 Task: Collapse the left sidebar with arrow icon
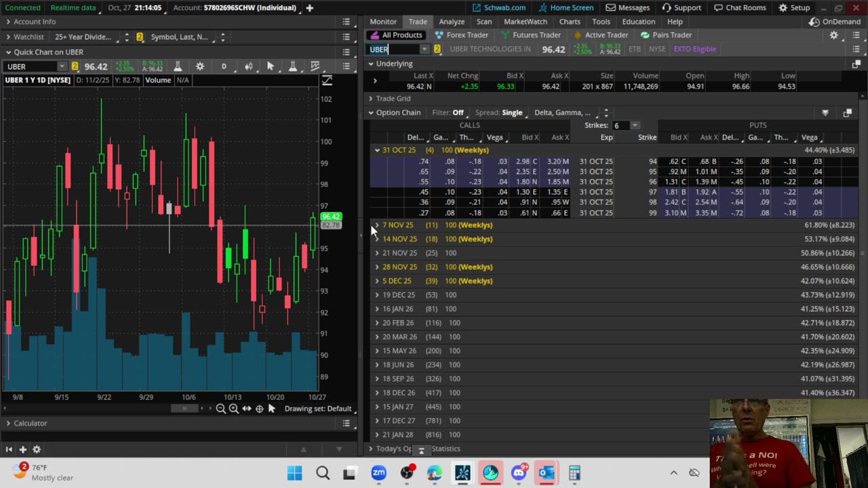pyautogui.click(x=9, y=449)
